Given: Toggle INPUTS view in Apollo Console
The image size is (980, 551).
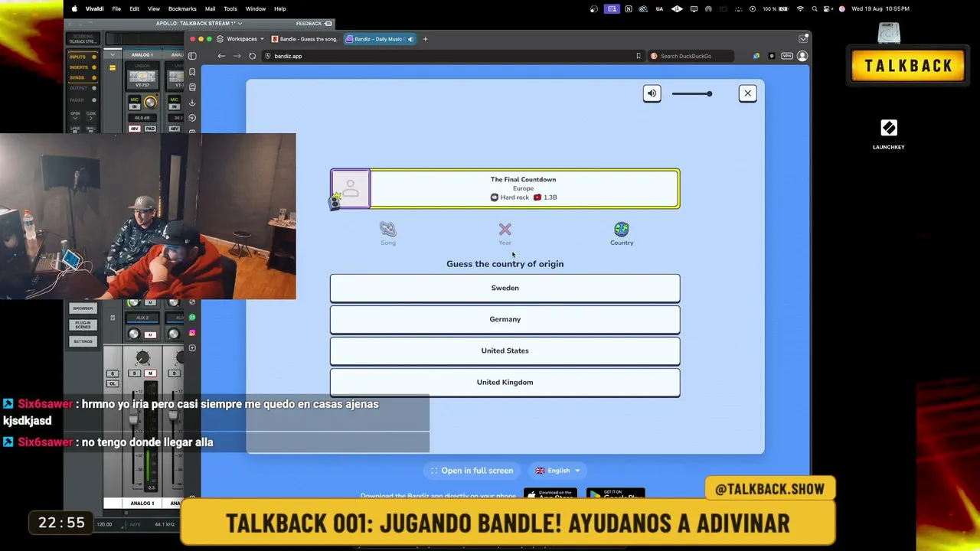Looking at the screenshot, I should pyautogui.click(x=83, y=57).
